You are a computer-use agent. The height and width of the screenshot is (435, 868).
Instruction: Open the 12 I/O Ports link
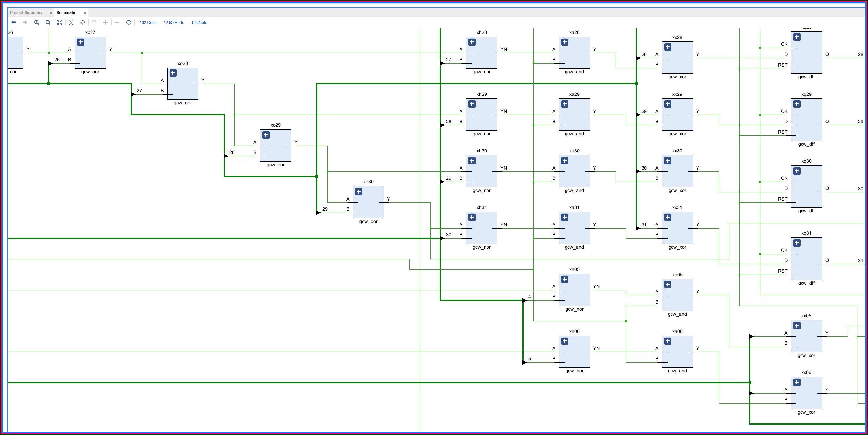click(173, 23)
